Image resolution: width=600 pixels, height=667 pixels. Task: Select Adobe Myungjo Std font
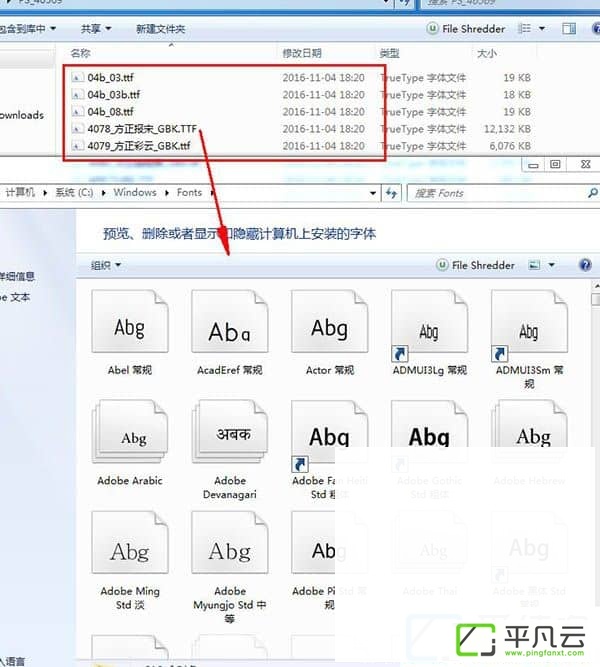click(230, 567)
